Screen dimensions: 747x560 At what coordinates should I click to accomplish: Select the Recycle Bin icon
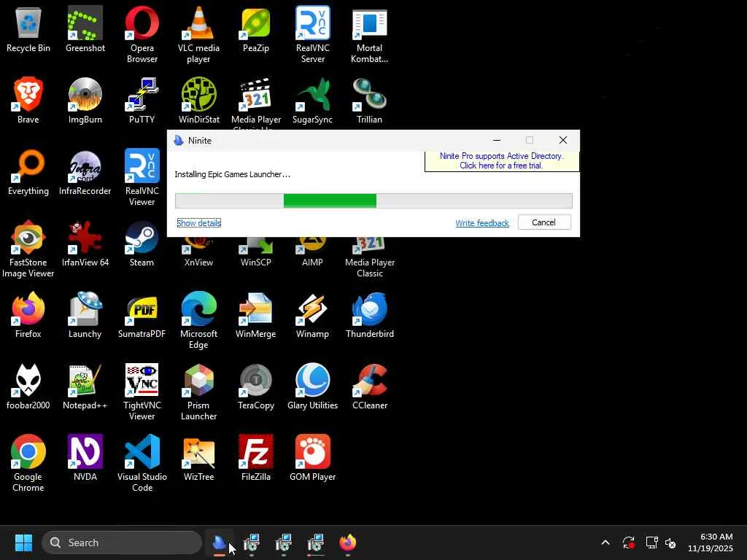click(28, 29)
